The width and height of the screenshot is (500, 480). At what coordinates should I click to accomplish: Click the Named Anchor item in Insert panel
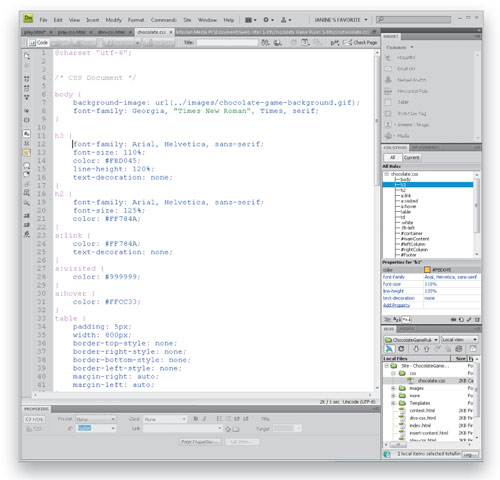(405, 80)
